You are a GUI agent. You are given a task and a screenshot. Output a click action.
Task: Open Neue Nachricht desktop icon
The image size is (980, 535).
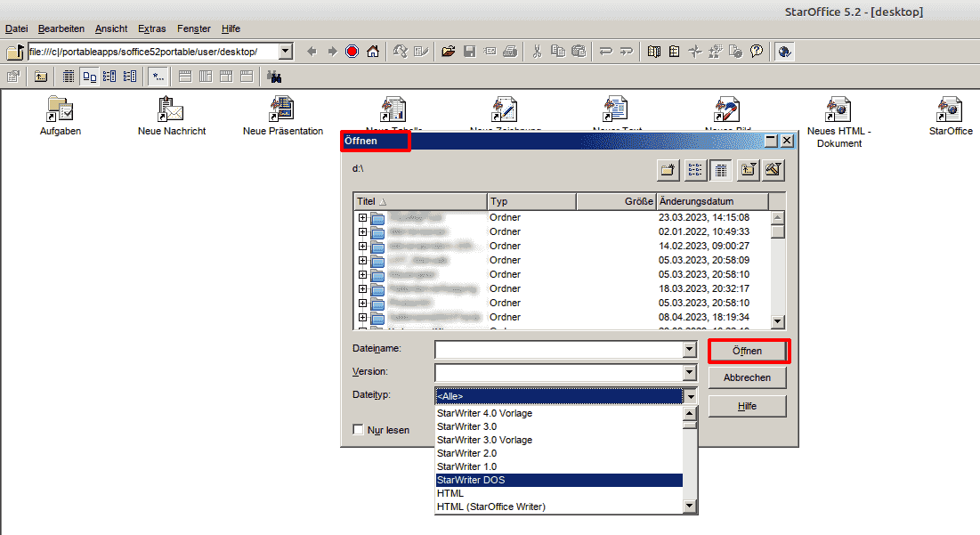coord(172,117)
